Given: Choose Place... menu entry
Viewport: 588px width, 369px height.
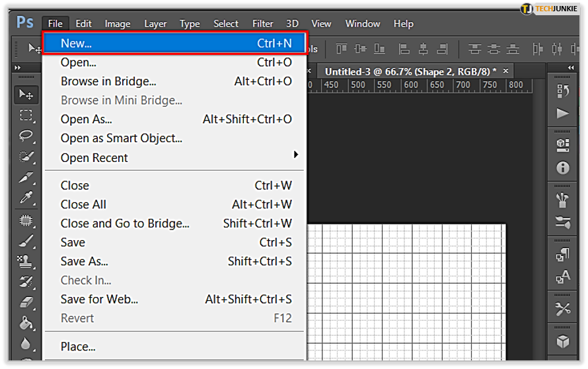Looking at the screenshot, I should tap(175, 347).
